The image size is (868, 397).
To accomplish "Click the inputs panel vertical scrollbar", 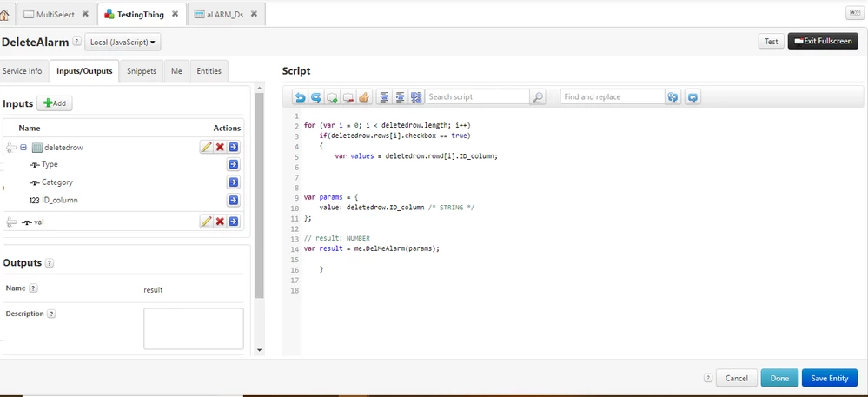I will pyautogui.click(x=260, y=195).
